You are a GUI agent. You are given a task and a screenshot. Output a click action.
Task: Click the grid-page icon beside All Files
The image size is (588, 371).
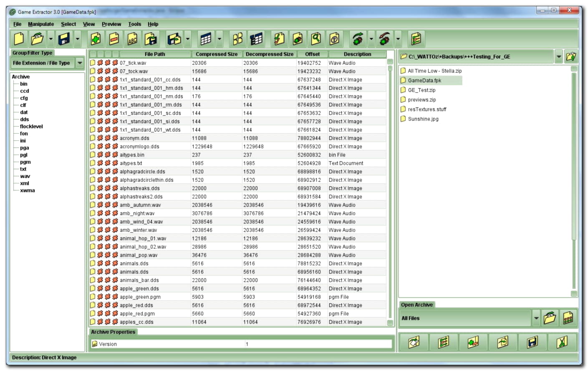(x=568, y=318)
